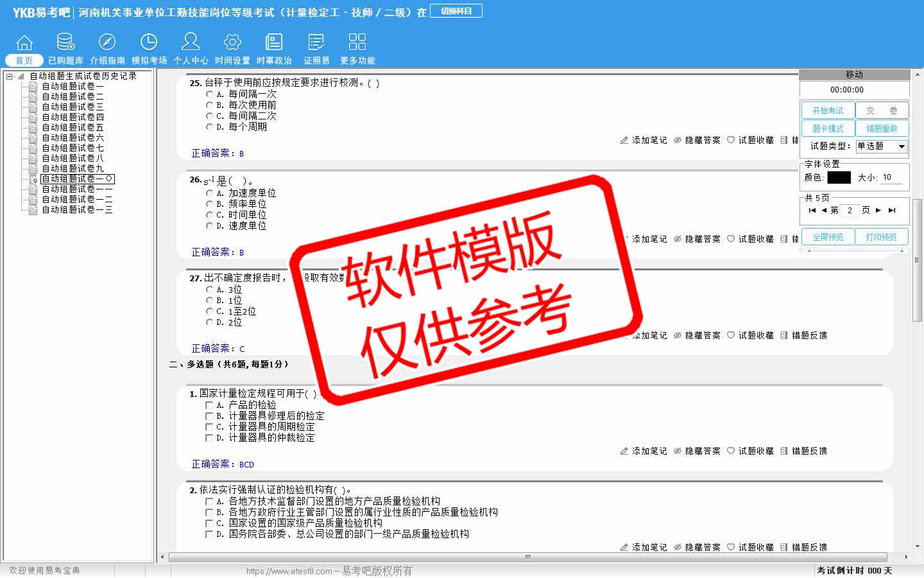Click the 开始考试 button
The image size is (924, 578).
click(x=828, y=110)
